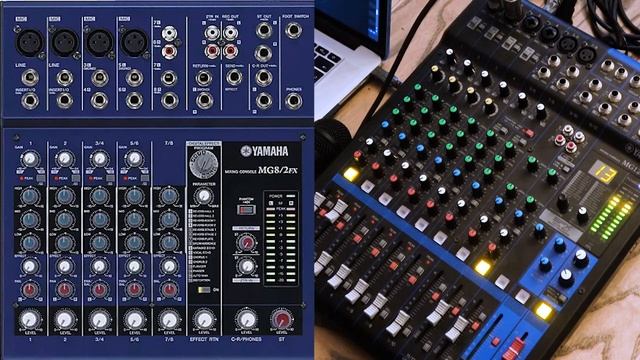Click the YAMAHA logo
Image resolution: width=640 pixels, height=360 pixels.
point(264,151)
